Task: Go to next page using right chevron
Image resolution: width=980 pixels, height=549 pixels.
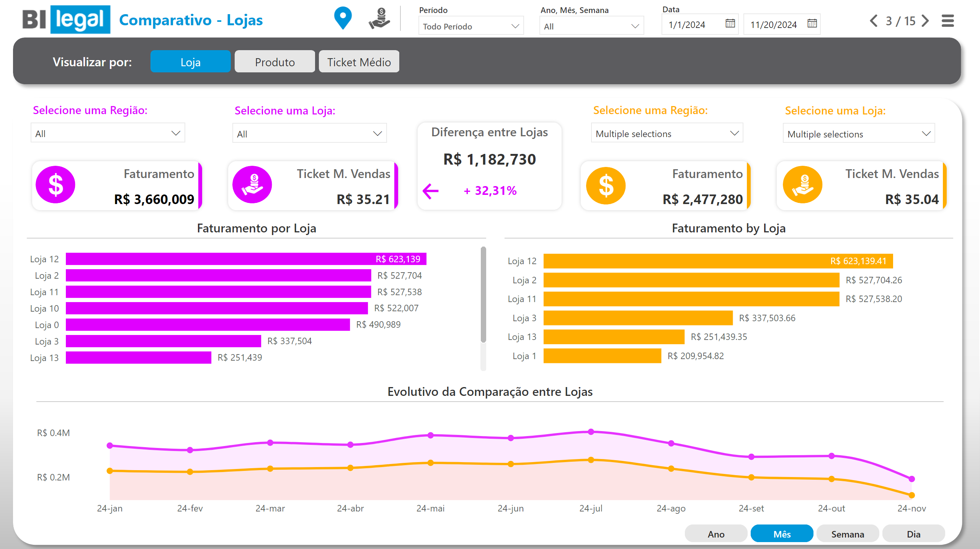Action: click(926, 21)
